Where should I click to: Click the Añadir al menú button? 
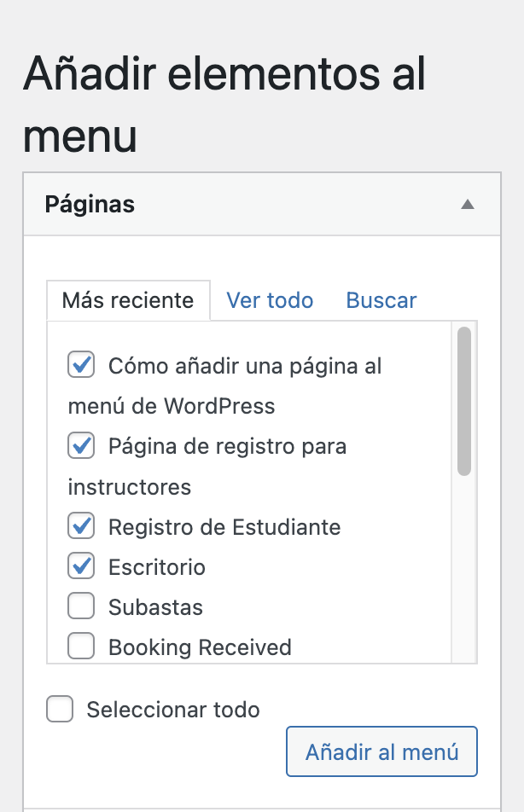click(x=381, y=751)
